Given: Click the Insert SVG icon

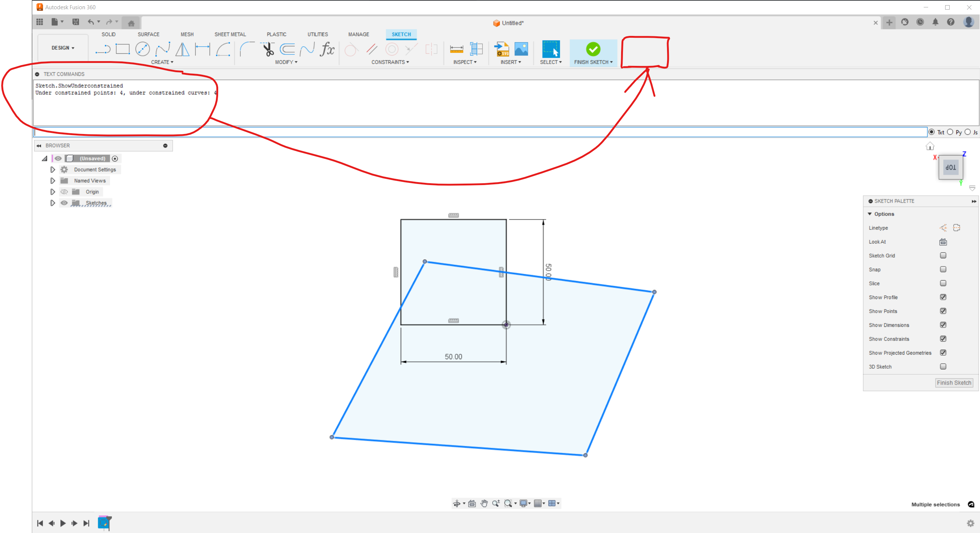Looking at the screenshot, I should (x=501, y=49).
